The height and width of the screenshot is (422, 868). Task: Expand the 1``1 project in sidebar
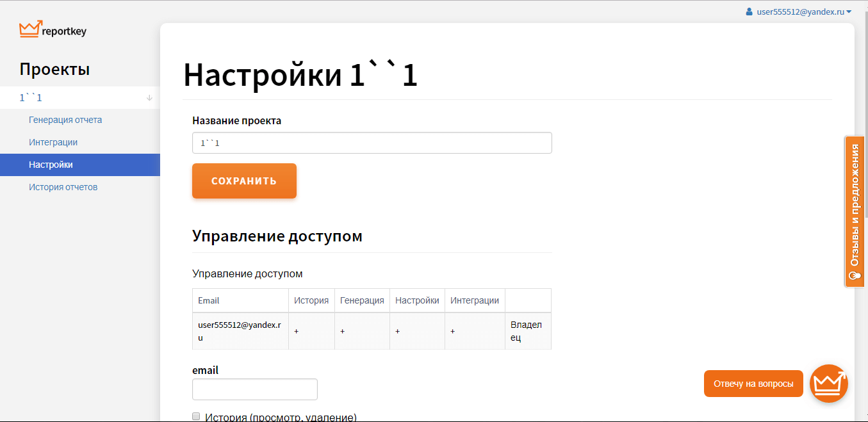point(31,98)
